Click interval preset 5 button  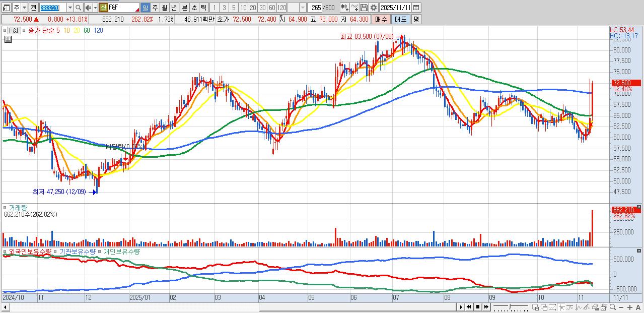[x=234, y=8]
